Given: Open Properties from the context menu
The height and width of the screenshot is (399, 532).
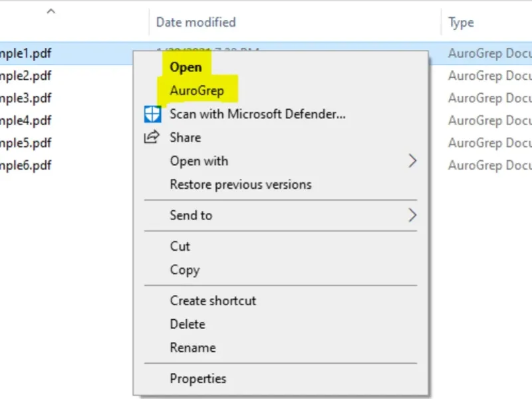Looking at the screenshot, I should [198, 378].
